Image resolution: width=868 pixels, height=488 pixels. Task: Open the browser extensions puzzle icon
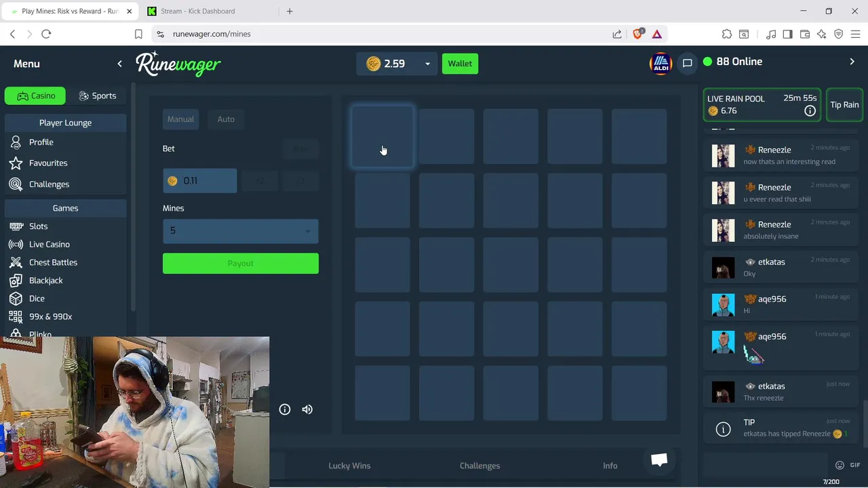click(x=727, y=34)
